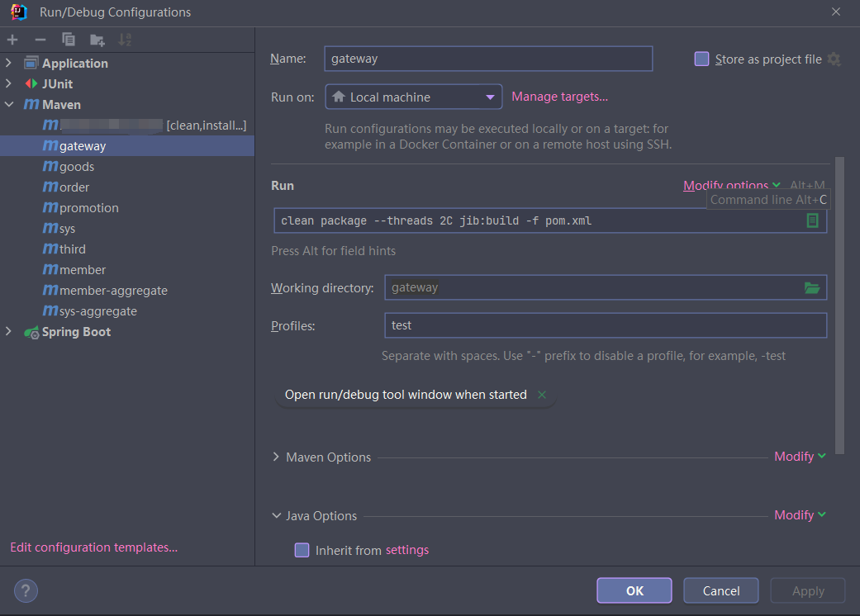860x616 pixels.
Task: Expand the Maven Options section
Action: tap(276, 457)
